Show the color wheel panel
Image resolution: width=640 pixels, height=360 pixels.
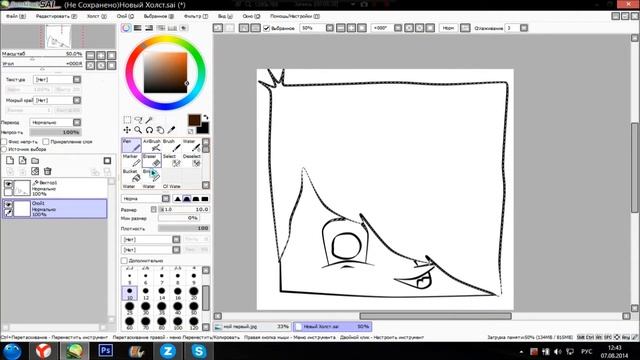coord(126,28)
